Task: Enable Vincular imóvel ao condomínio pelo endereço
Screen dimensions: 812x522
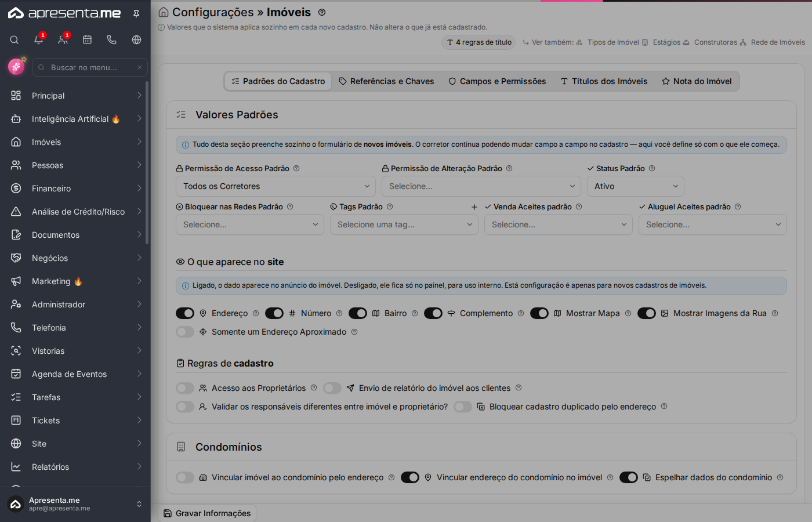Action: 185,477
